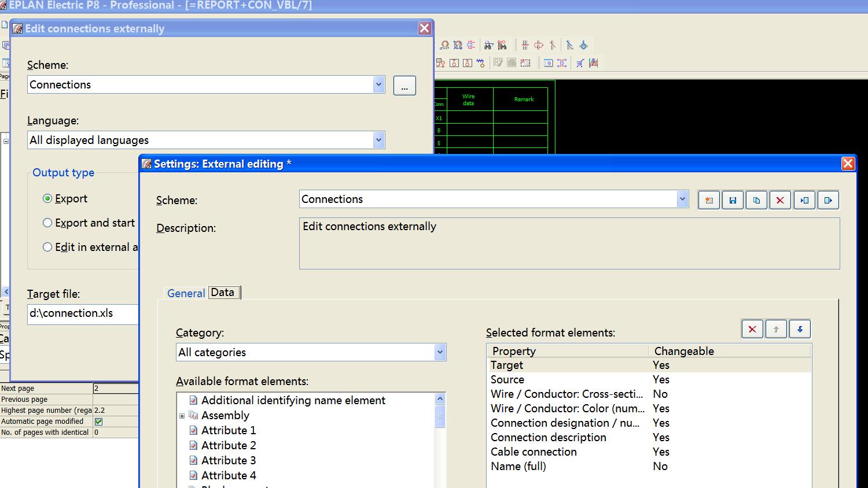Click the dashed red oval connection icon
This screenshot has width=868, height=488.
click(x=539, y=45)
